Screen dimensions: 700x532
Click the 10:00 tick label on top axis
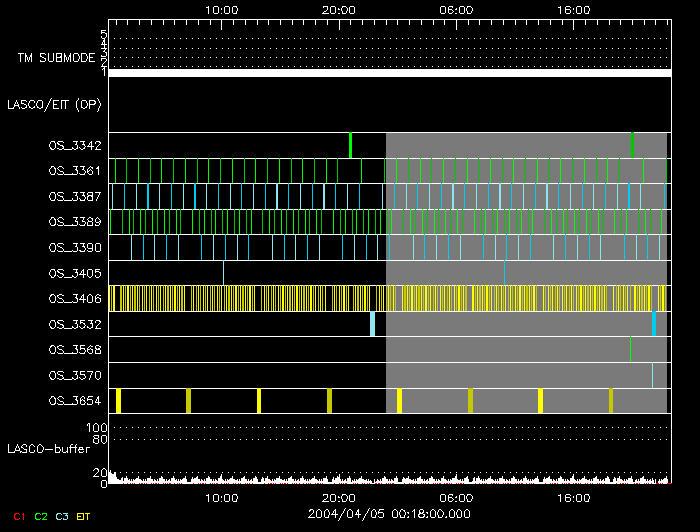[221, 9]
